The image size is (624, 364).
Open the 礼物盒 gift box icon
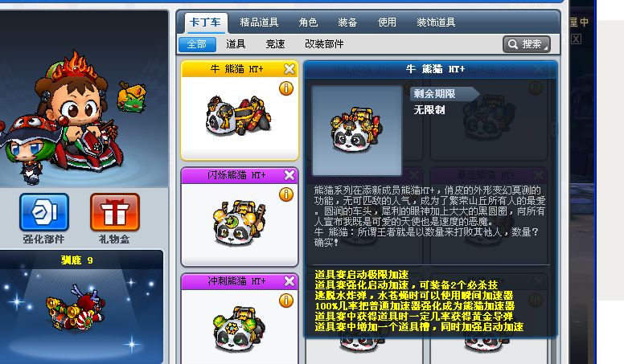click(115, 212)
